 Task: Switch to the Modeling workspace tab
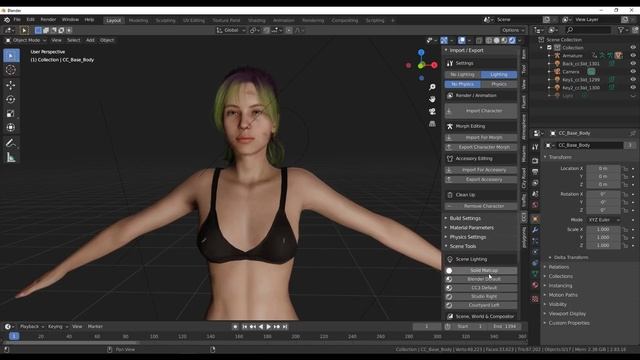[x=138, y=20]
